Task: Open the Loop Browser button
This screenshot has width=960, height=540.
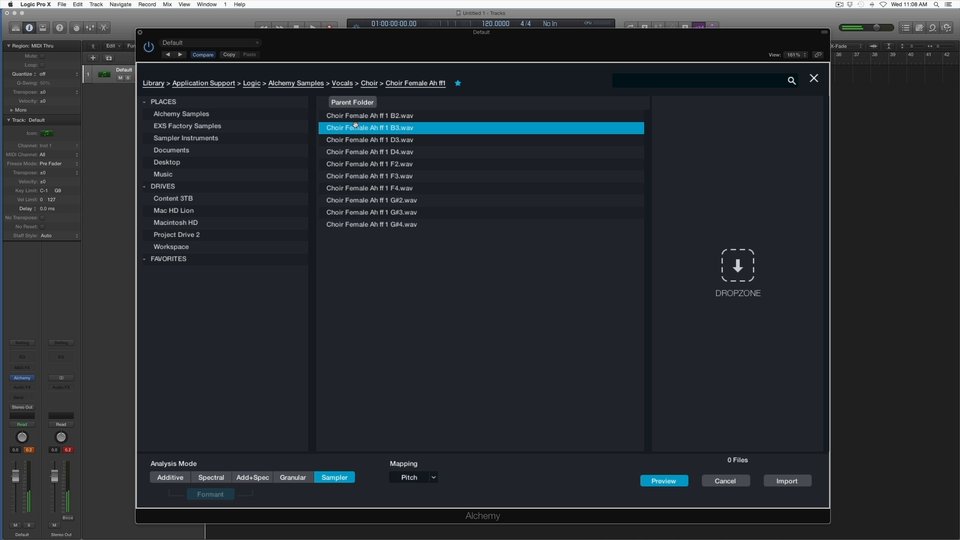Action: tap(932, 28)
